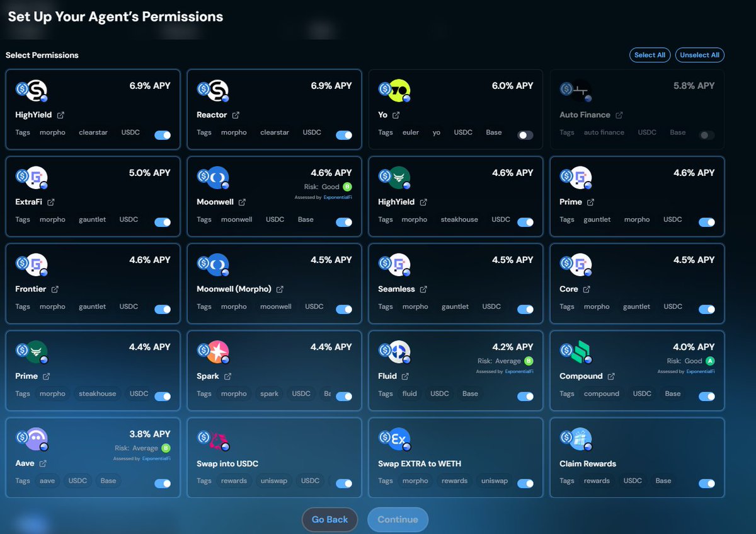Click the 'euler' tag on Yo card
This screenshot has width=756, height=534.
coord(410,132)
